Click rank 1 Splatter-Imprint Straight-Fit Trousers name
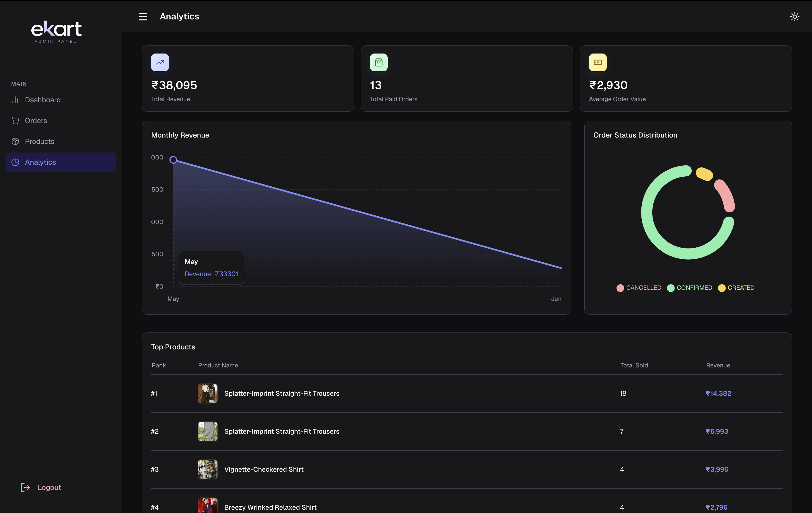 [282, 393]
